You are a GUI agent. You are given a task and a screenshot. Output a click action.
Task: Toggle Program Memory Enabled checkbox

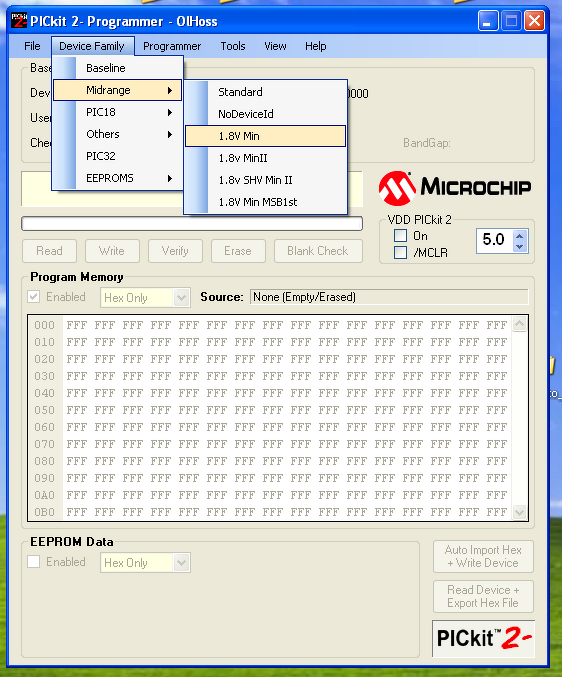pyautogui.click(x=34, y=297)
